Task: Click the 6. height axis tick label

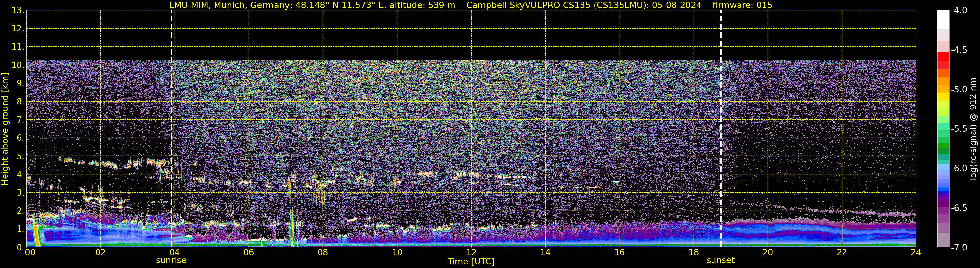Action: pos(20,138)
